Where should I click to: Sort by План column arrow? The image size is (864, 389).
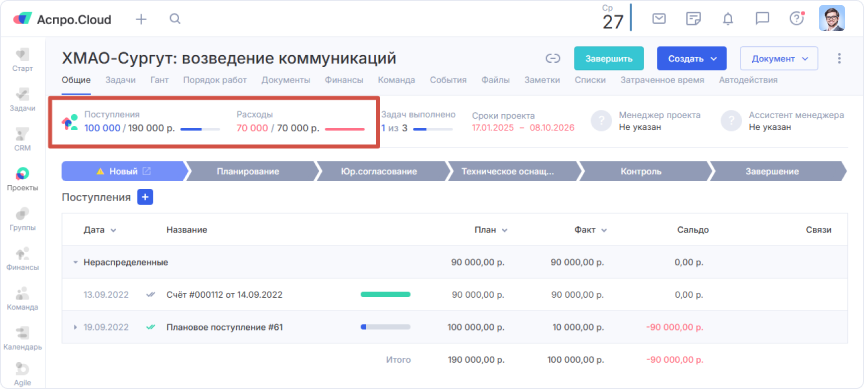(x=504, y=230)
